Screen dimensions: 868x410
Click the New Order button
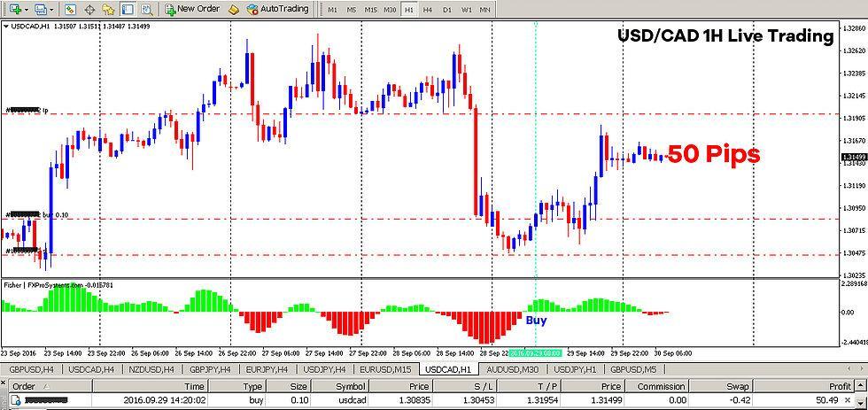click(x=193, y=9)
